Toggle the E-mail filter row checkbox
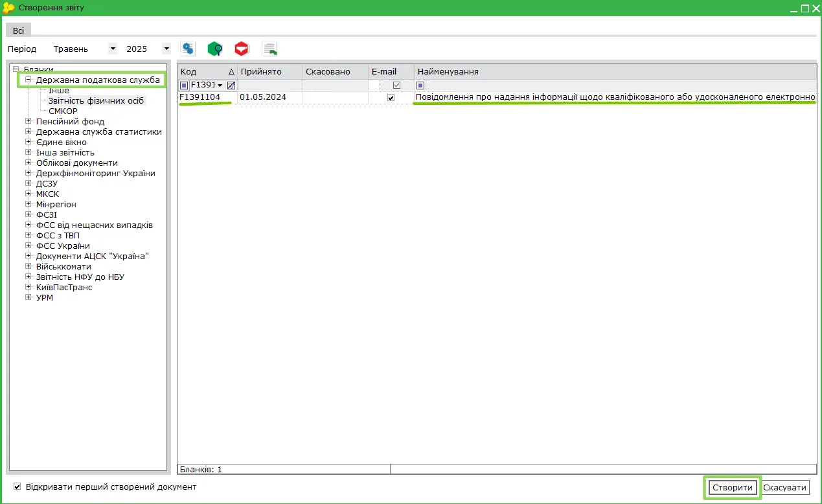Screen dimensions: 822x504 (x=396, y=86)
